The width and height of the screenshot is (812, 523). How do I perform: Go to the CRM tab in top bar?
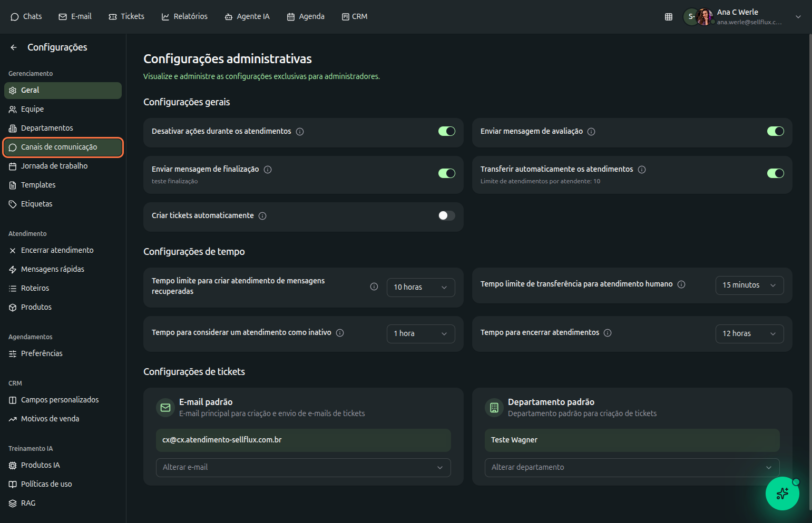pos(355,17)
